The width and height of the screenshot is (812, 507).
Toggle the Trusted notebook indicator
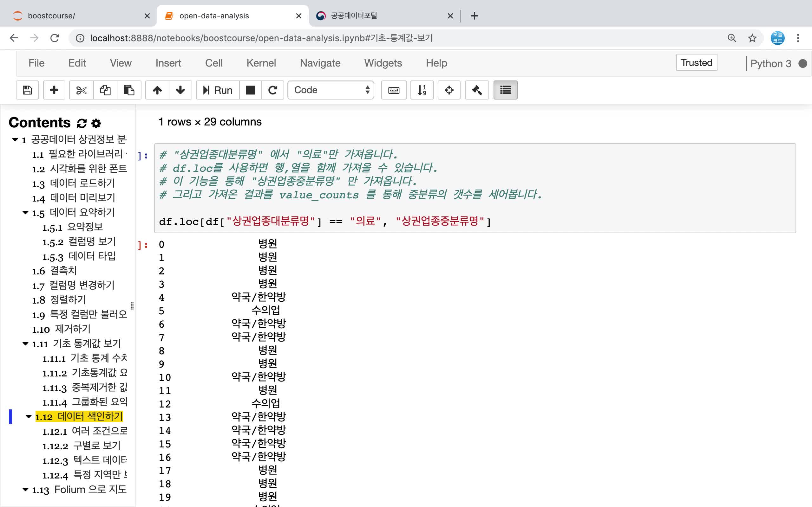pos(696,63)
